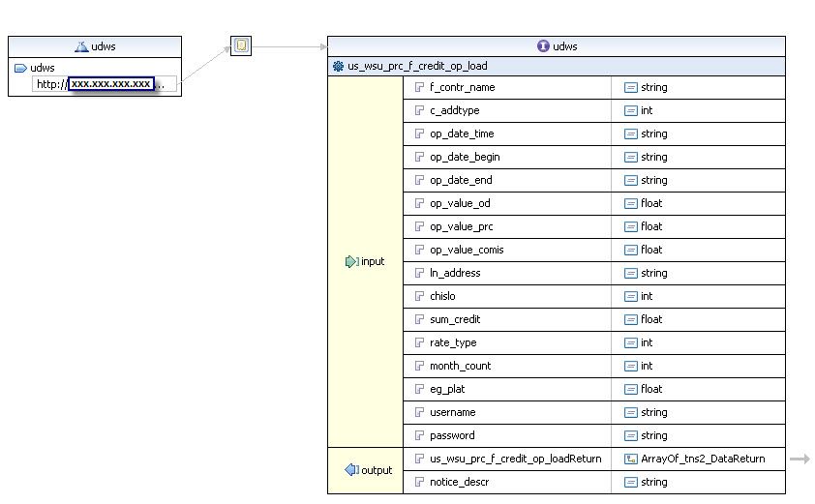Image resolution: width=815 pixels, height=504 pixels.
Task: Click the udws port icon in service box
Action: point(21,68)
